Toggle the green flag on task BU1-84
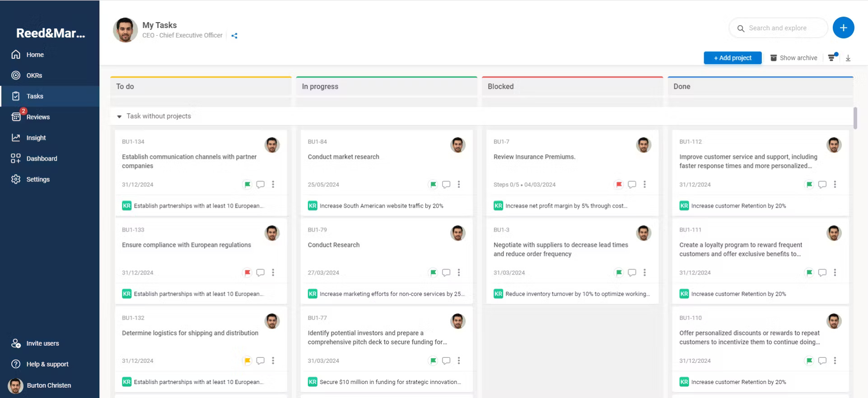868x398 pixels. [x=433, y=185]
